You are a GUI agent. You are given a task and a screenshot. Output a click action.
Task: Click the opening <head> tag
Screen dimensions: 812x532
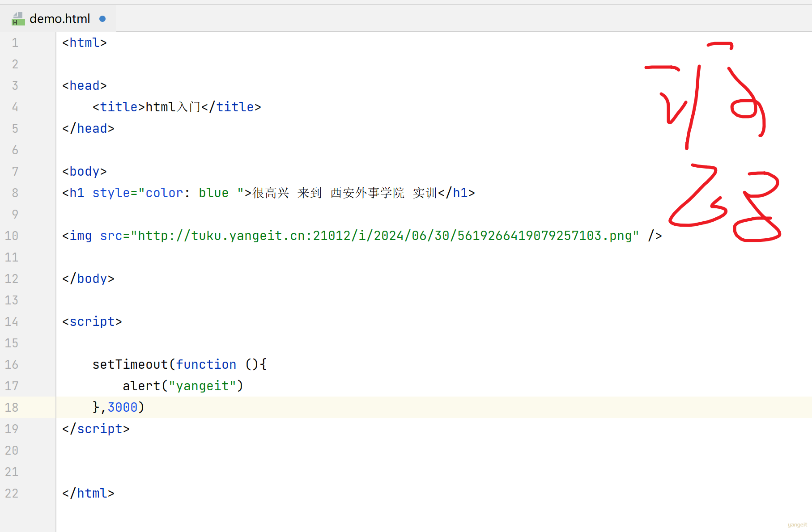click(x=85, y=86)
